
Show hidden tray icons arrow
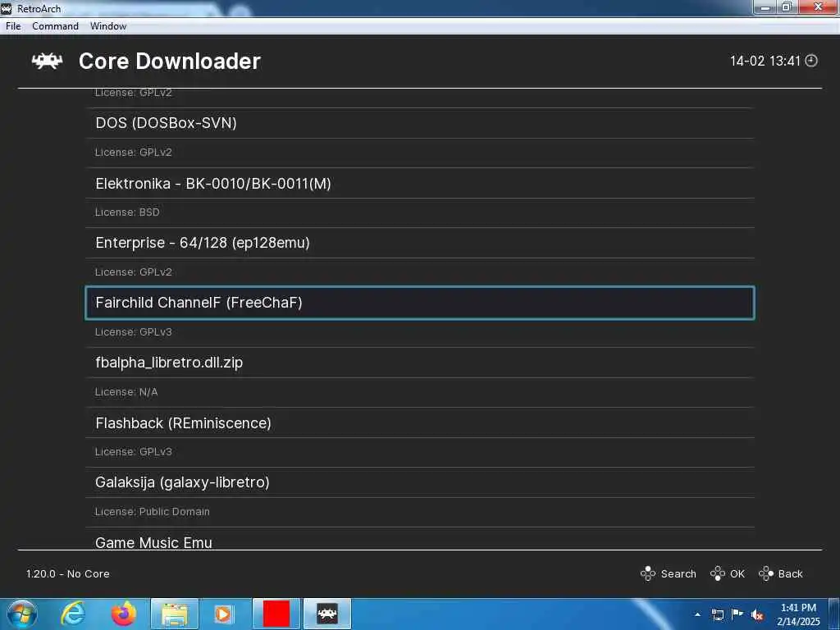point(697,614)
